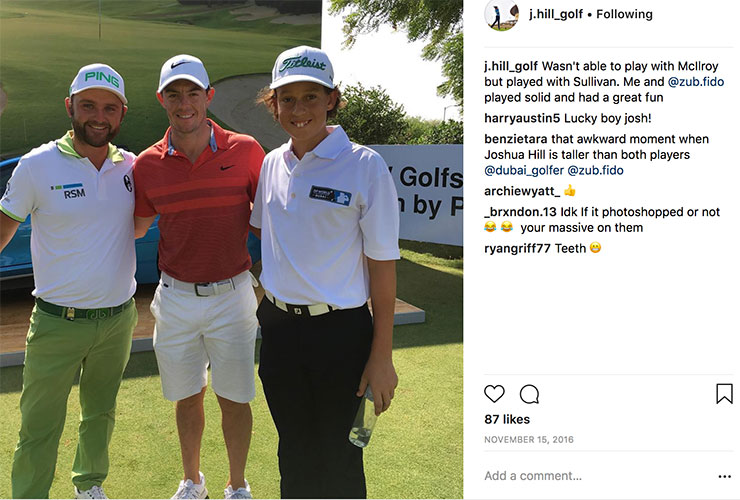740x500 pixels.
Task: Open the j.hill_golf profile picture
Action: (x=501, y=15)
